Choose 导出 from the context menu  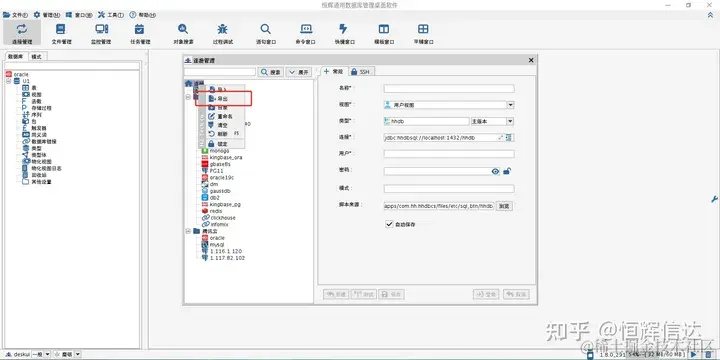(225, 98)
